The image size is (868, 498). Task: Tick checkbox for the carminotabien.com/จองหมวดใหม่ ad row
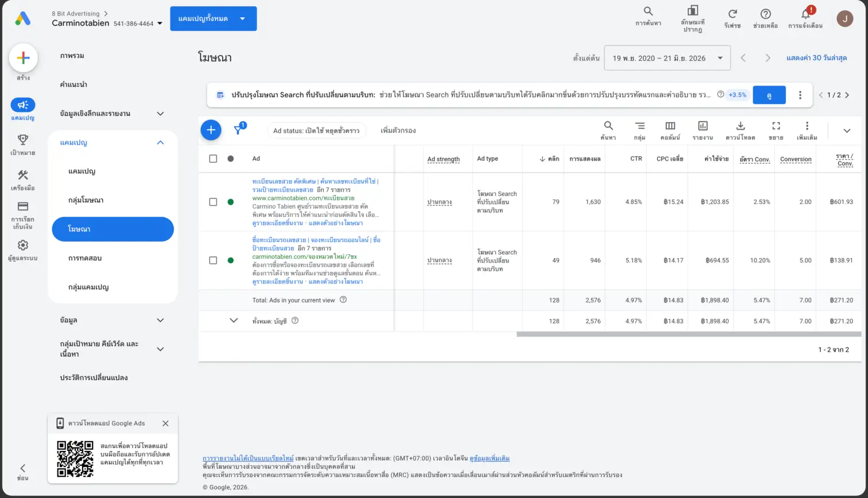(x=213, y=260)
